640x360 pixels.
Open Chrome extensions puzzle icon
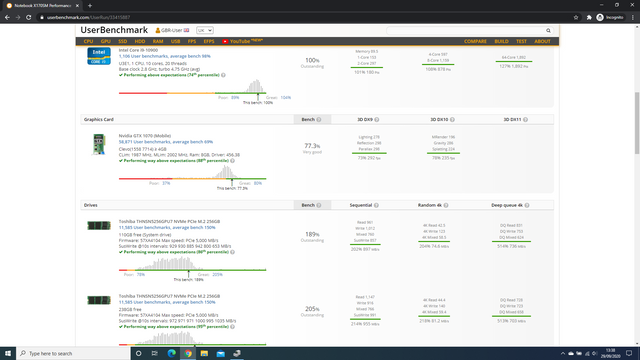pos(589,18)
